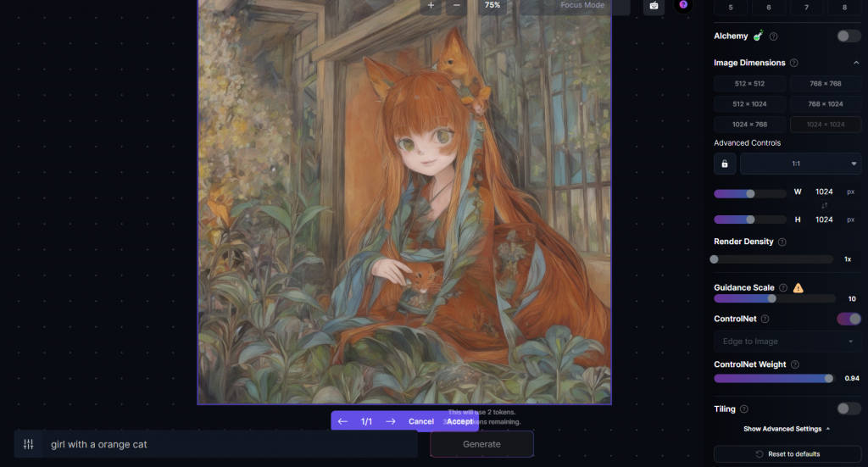Accept the generated image
The width and height of the screenshot is (868, 467).
pyautogui.click(x=460, y=421)
